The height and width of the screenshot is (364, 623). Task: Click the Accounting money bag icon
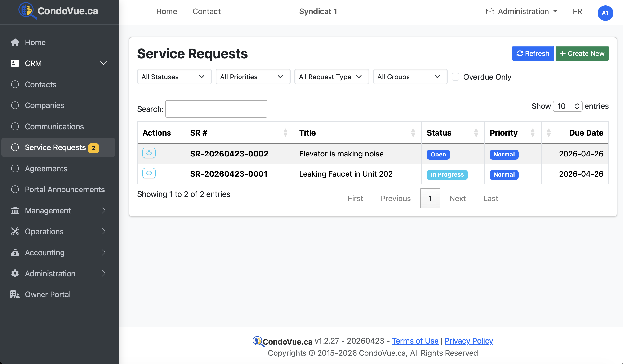(15, 252)
